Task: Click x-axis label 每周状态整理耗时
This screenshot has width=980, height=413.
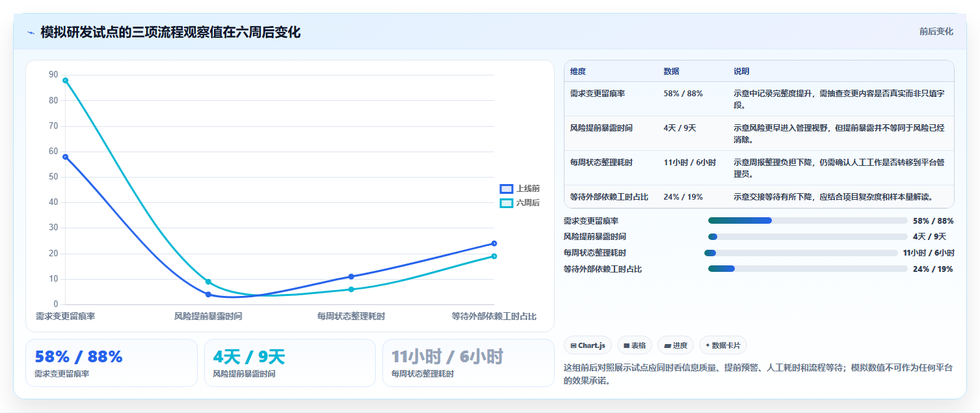Action: pos(351,316)
